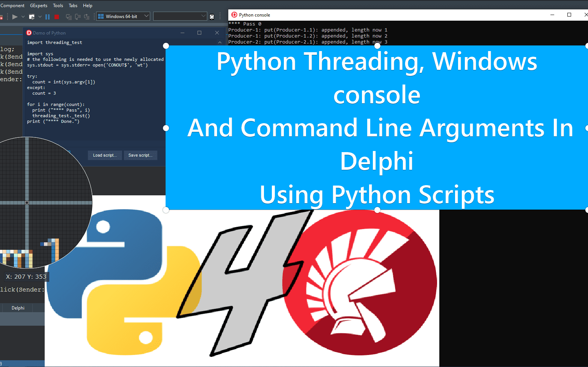
Task: Click the Run (green play) toolbar icon
Action: click(x=15, y=17)
